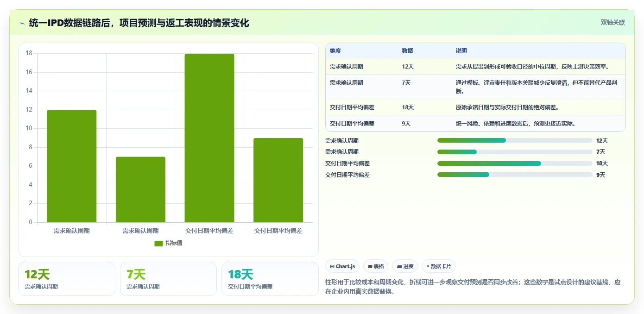The image size is (644, 314).
Task: Click the footer note starting 柱形用于比较成本
Action: coord(473,287)
